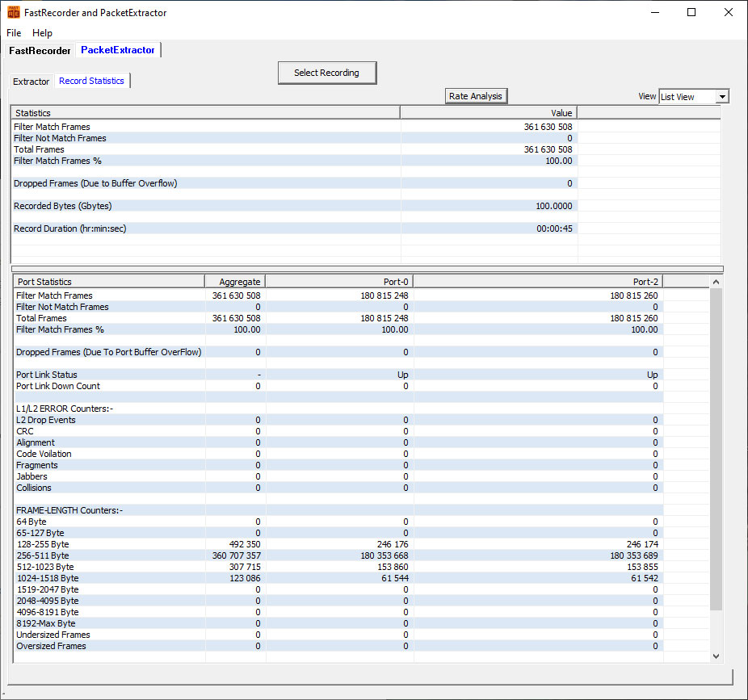Select the '1024-1518 Byte' frame-length row
The width and height of the screenshot is (748, 700).
click(x=338, y=578)
